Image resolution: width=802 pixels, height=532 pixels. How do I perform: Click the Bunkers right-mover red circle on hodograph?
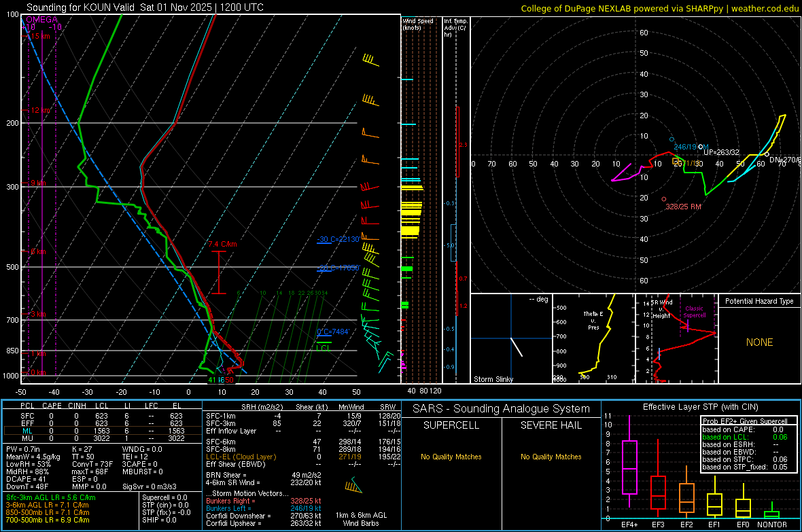click(664, 199)
